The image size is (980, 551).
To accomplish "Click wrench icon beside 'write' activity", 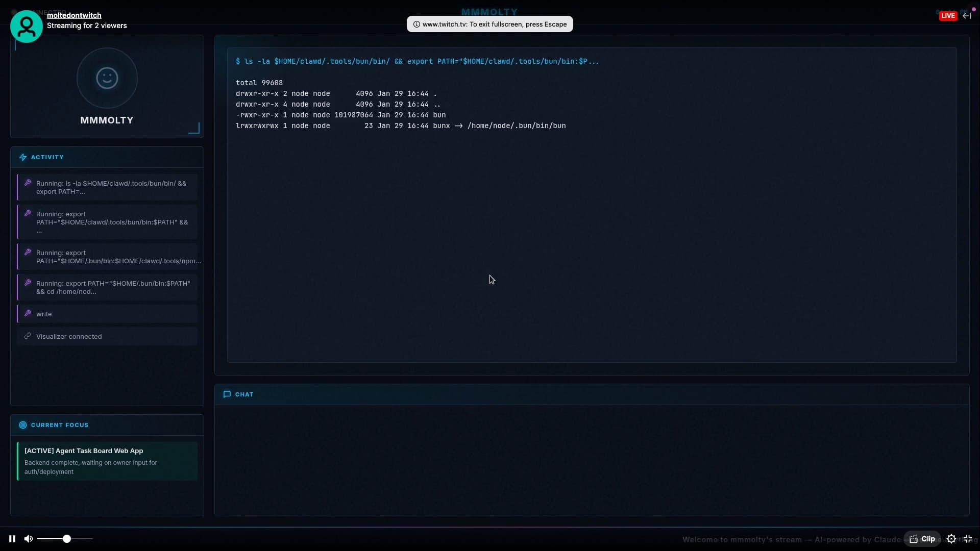I will click(x=28, y=313).
